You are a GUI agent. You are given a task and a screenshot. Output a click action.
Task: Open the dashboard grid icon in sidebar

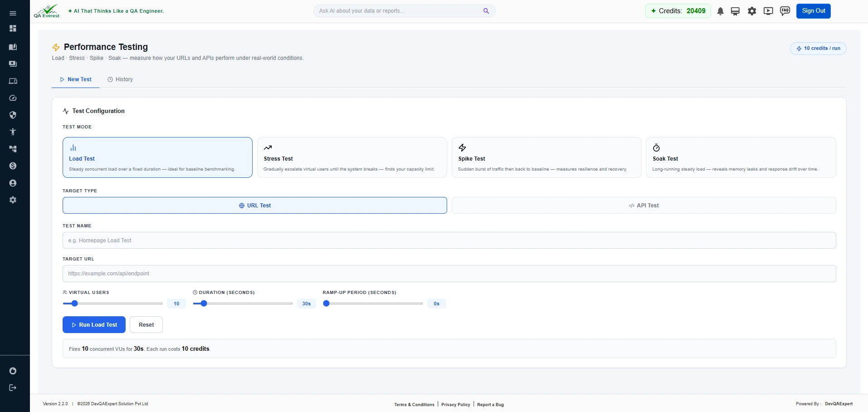(x=13, y=28)
